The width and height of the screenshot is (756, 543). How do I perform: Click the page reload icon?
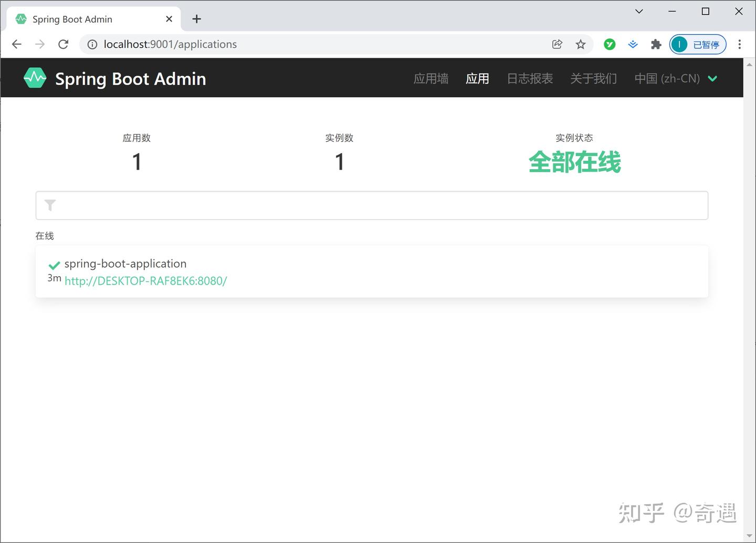(x=63, y=44)
